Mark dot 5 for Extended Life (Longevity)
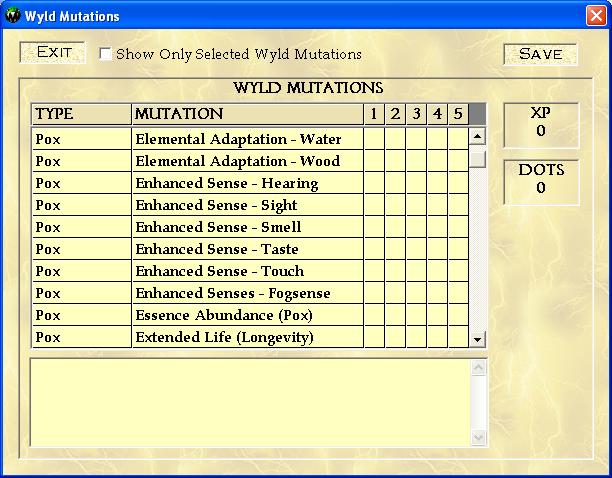This screenshot has width=612, height=478. (458, 337)
